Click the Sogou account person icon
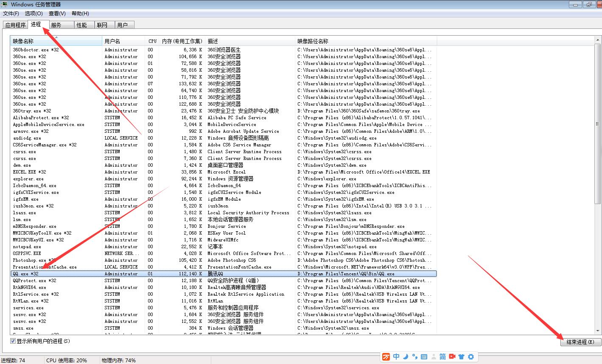Viewport: 602px width, 364px height. click(434, 357)
